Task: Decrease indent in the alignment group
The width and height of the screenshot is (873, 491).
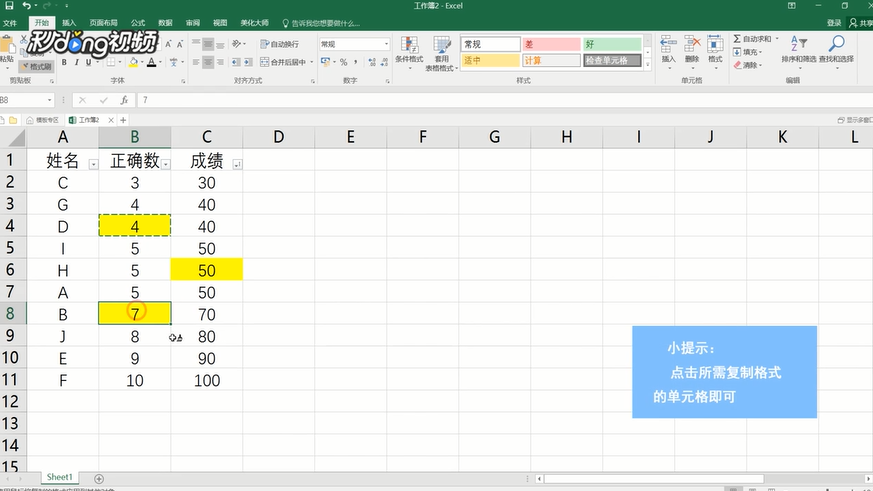Action: coord(236,62)
